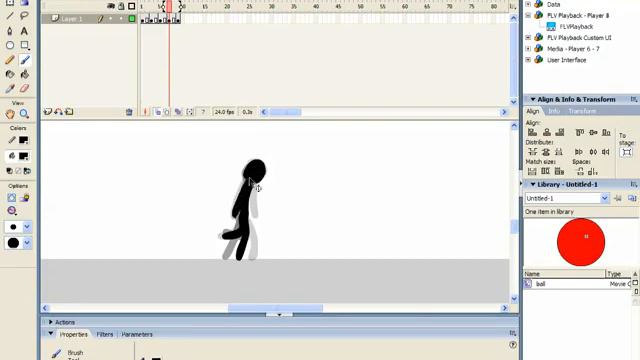This screenshot has height=360, width=640.
Task: Select the Pencil tool
Action: click(10, 60)
